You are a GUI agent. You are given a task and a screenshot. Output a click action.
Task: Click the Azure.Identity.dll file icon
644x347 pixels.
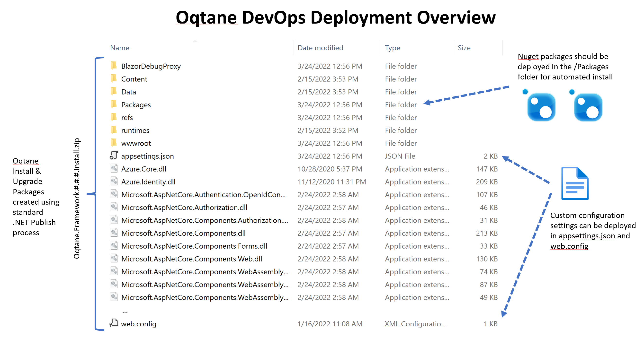click(114, 181)
